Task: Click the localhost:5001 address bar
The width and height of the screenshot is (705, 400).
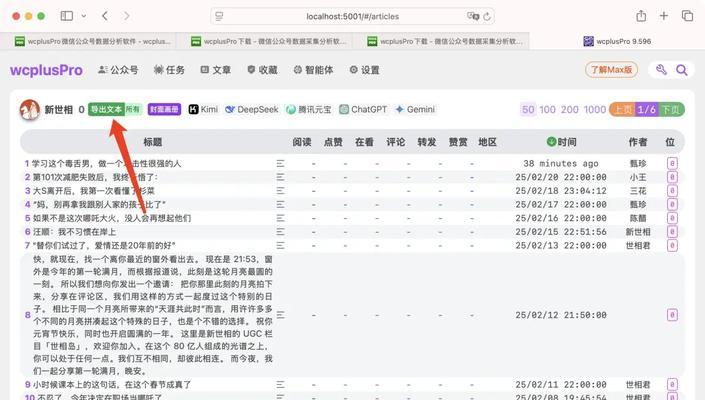Action: click(352, 17)
